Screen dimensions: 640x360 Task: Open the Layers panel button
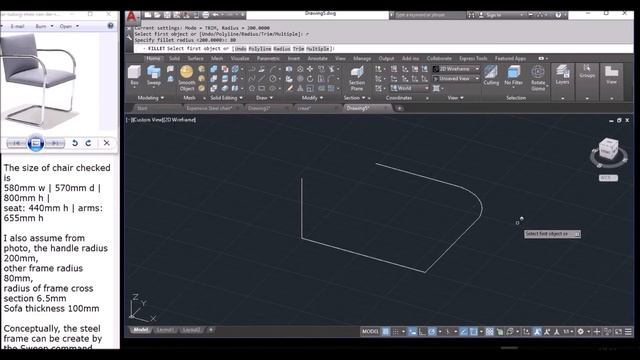[x=562, y=75]
